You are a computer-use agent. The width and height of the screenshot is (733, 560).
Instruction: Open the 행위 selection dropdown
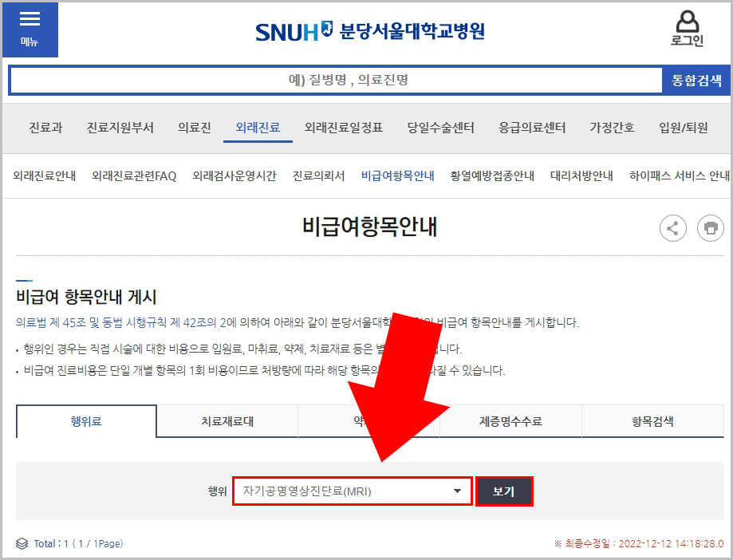[353, 491]
